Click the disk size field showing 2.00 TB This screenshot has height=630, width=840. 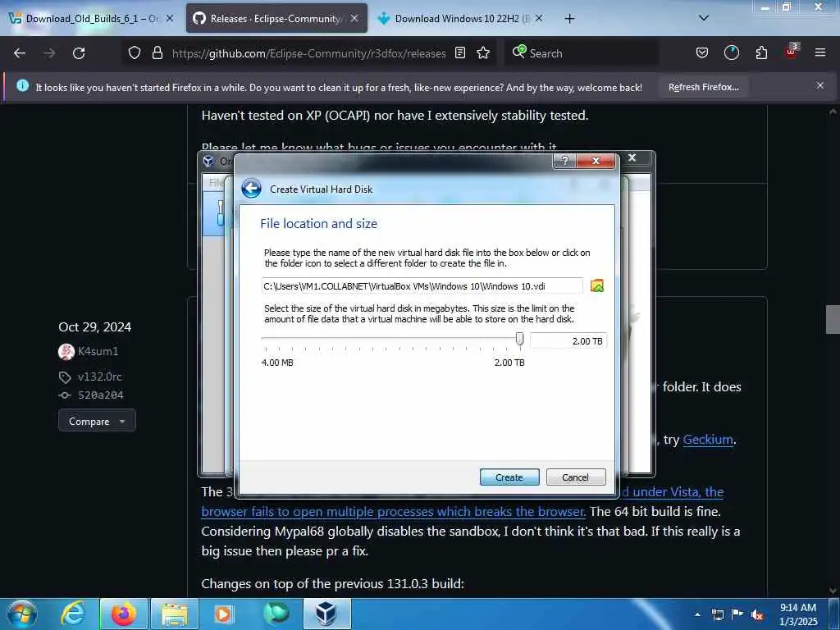[x=568, y=341]
